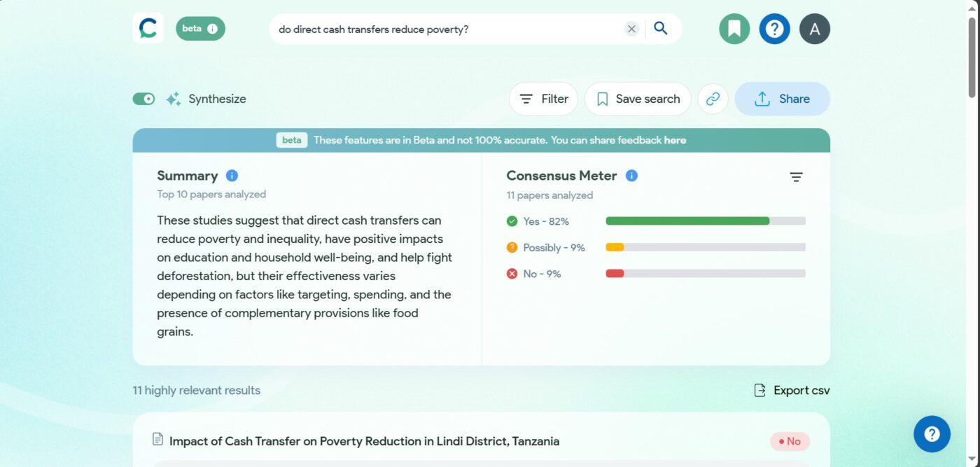The image size is (980, 467).
Task: Select the green Yes 82% bar
Action: [687, 221]
